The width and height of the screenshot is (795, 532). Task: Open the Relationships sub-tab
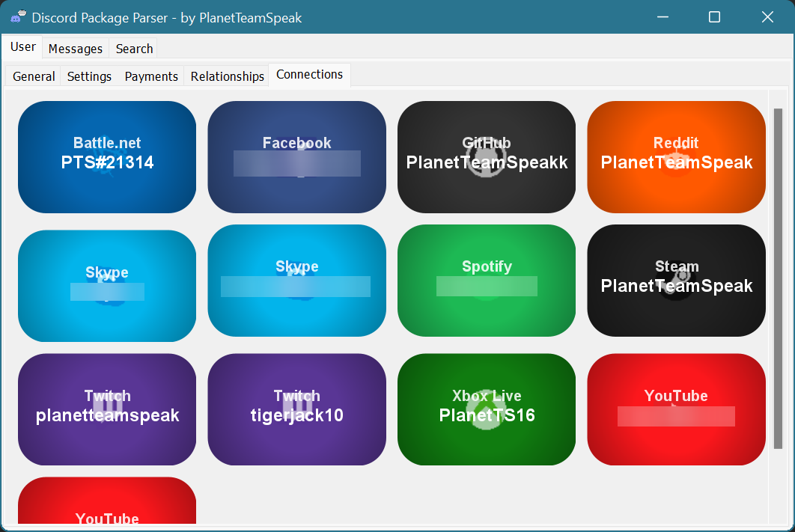pyautogui.click(x=227, y=76)
